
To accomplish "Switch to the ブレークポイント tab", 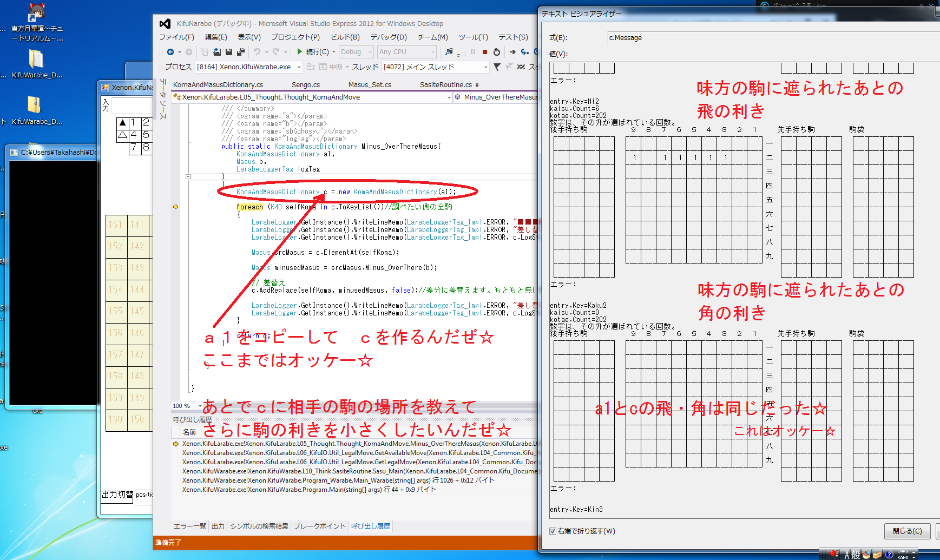I will 320,526.
